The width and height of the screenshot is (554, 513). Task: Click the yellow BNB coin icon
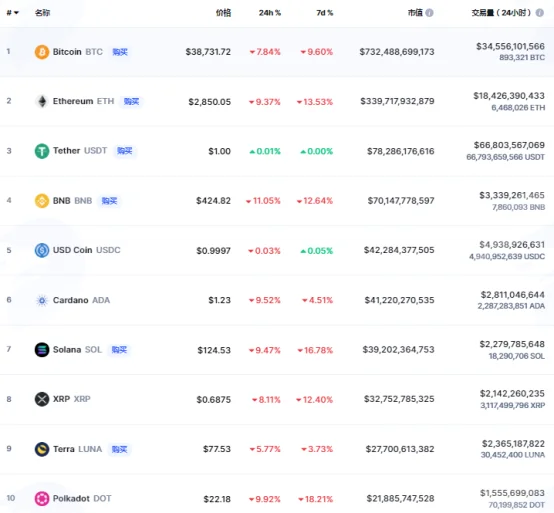coord(42,201)
